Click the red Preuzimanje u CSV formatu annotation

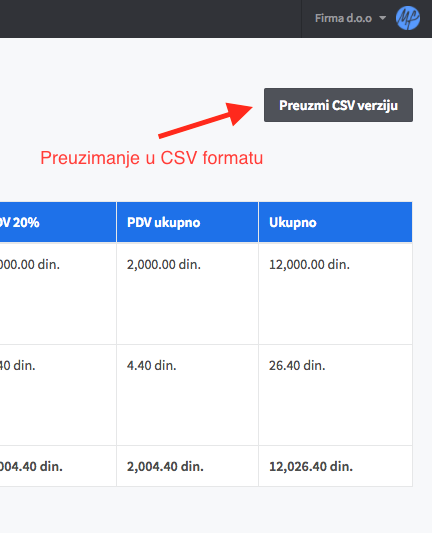coord(152,158)
